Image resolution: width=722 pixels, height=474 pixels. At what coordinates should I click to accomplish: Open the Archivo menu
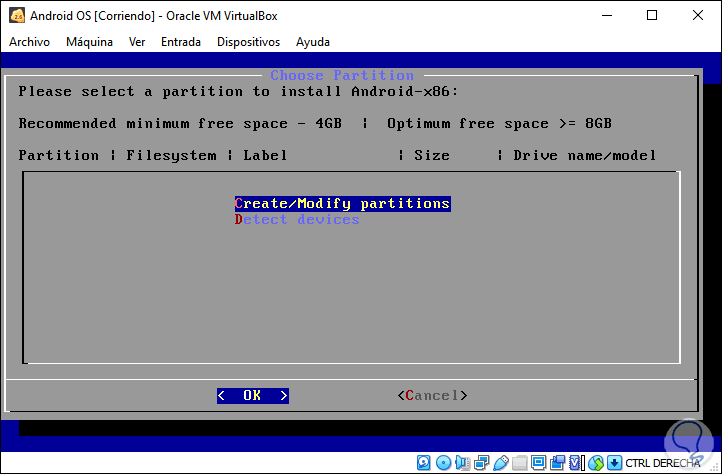point(29,42)
